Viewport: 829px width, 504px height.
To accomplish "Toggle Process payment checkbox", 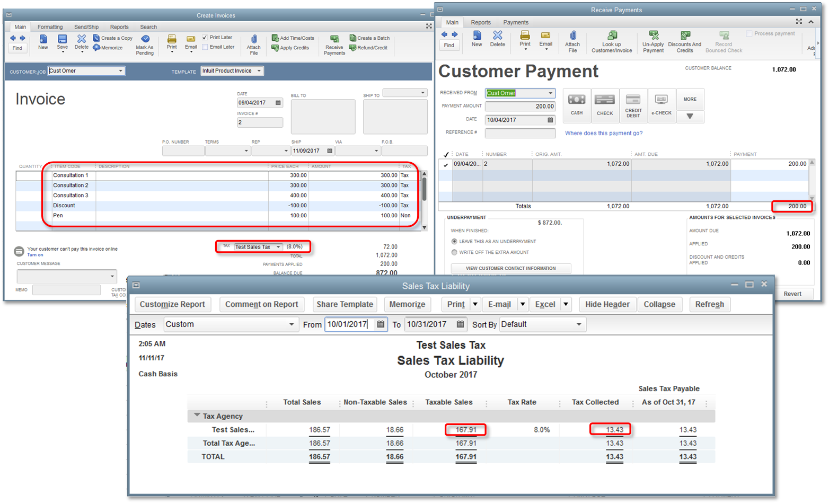I will (749, 33).
